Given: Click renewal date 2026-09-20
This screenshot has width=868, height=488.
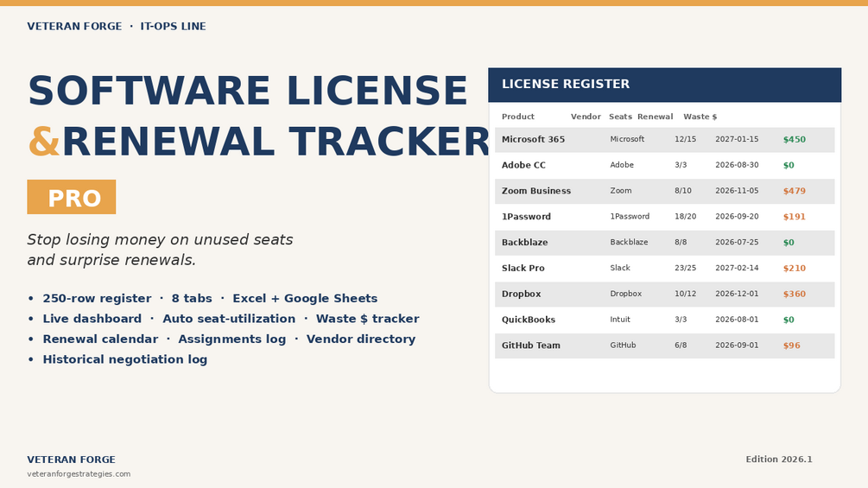Looking at the screenshot, I should click(x=737, y=216).
